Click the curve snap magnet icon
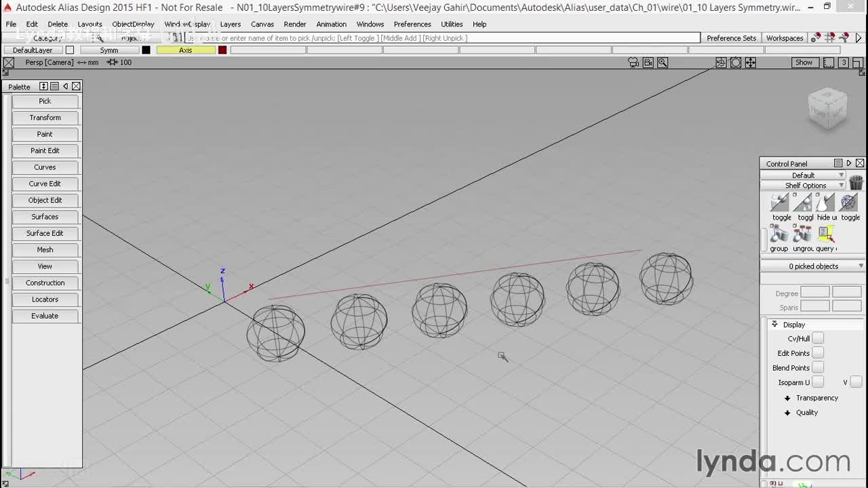The image size is (868, 488). [x=844, y=38]
